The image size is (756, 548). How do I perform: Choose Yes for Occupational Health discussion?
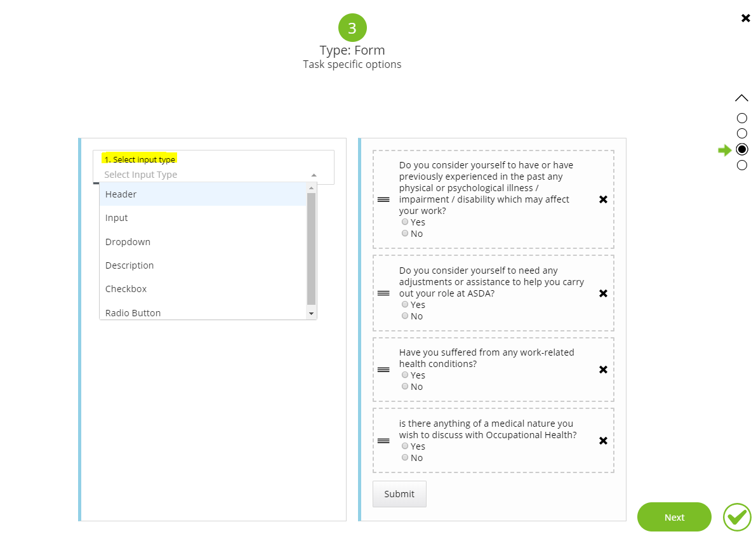click(x=405, y=446)
